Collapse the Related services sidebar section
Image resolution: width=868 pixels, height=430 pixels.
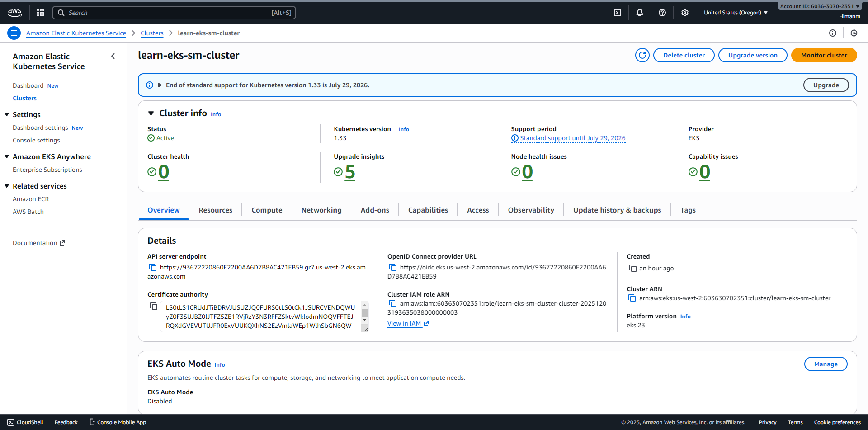tap(7, 186)
